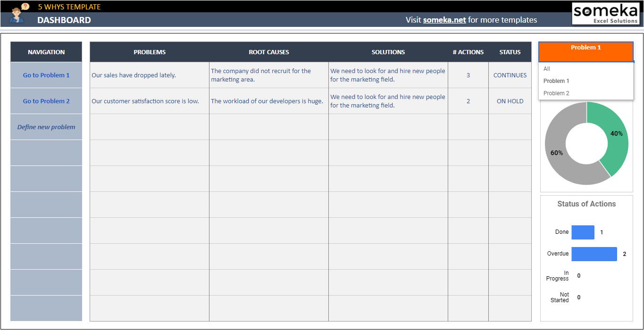Viewport: 644px width, 330px height.
Task: Click the ON HOLD status cell
Action: (x=510, y=101)
